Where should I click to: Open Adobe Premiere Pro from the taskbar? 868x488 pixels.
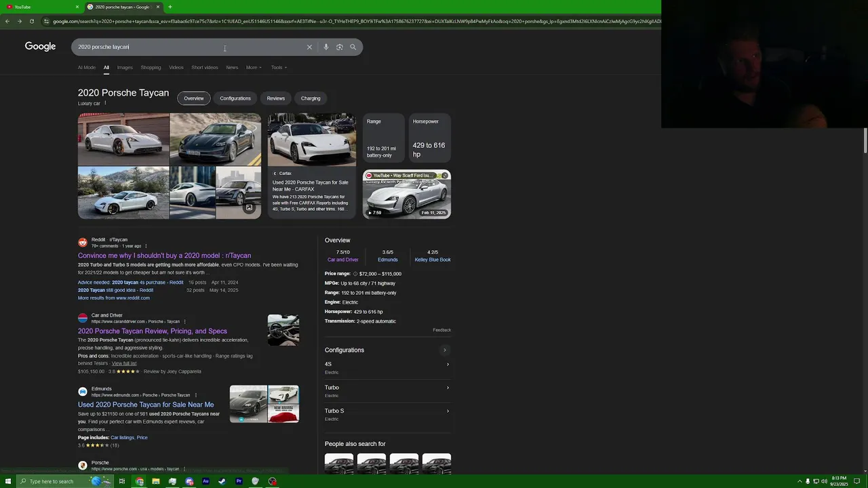click(239, 481)
